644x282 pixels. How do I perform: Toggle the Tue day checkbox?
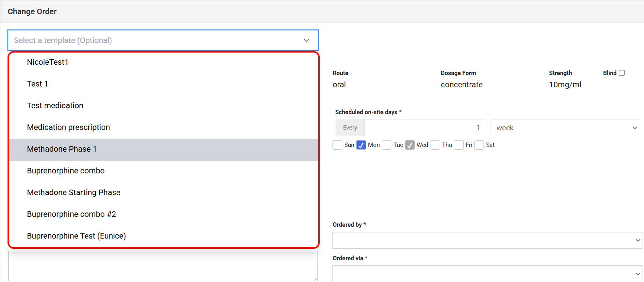coord(387,145)
